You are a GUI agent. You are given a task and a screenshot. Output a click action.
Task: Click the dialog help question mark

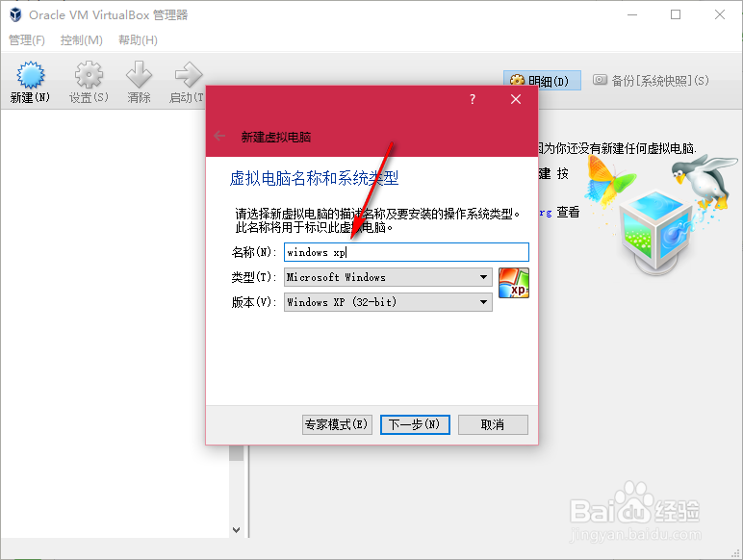[473, 99]
